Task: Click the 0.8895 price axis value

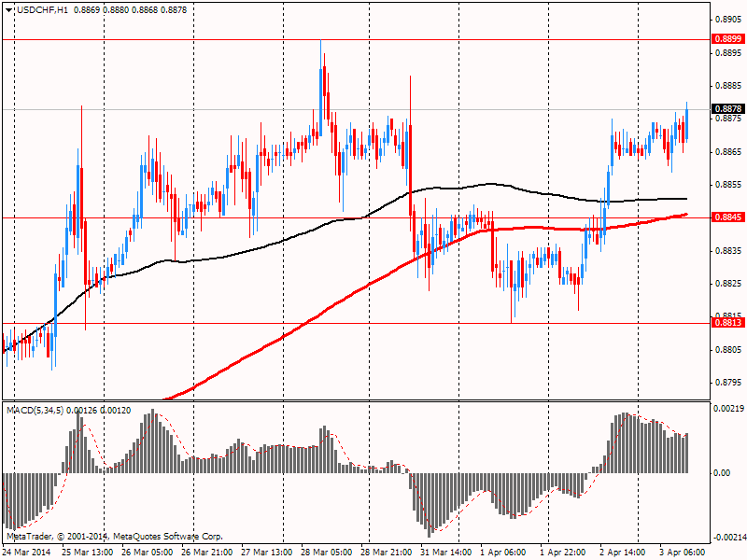Action: [x=728, y=52]
